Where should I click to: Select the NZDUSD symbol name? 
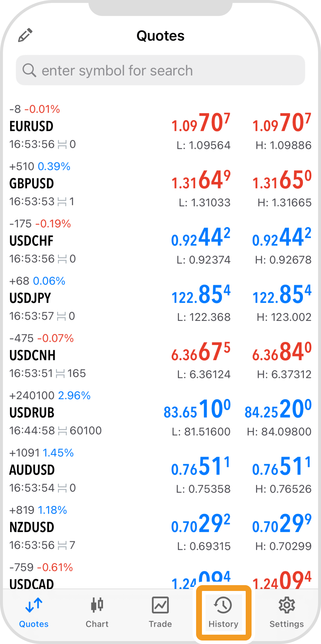tap(32, 527)
